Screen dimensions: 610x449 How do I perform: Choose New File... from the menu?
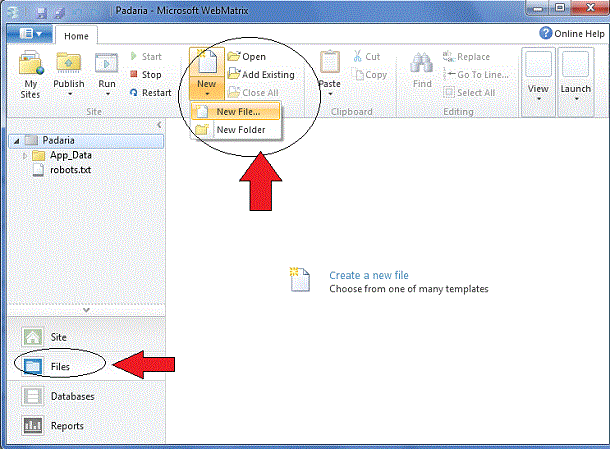tap(236, 112)
